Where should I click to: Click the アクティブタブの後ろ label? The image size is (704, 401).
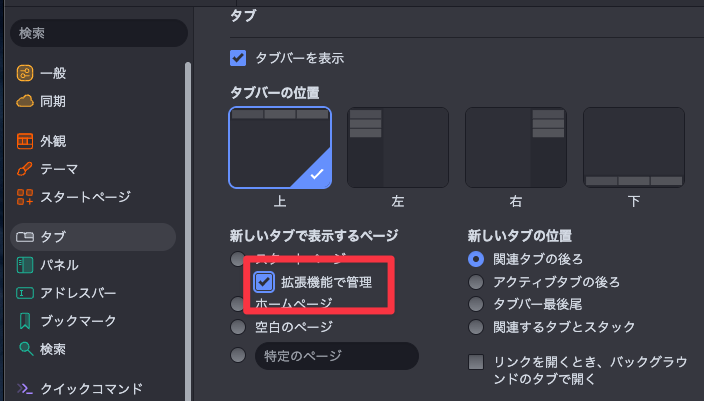pos(556,282)
